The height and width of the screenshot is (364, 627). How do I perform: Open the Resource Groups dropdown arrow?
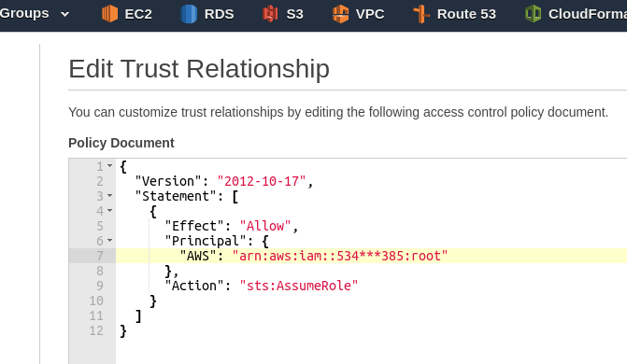(64, 15)
